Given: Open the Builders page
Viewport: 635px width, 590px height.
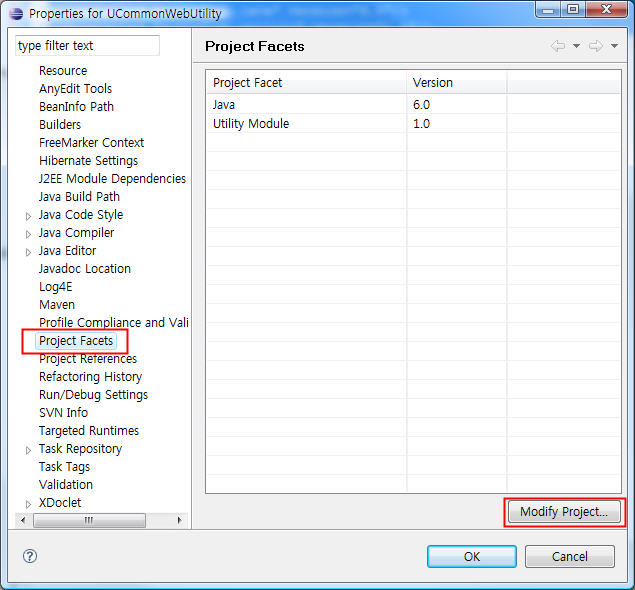Looking at the screenshot, I should [60, 124].
